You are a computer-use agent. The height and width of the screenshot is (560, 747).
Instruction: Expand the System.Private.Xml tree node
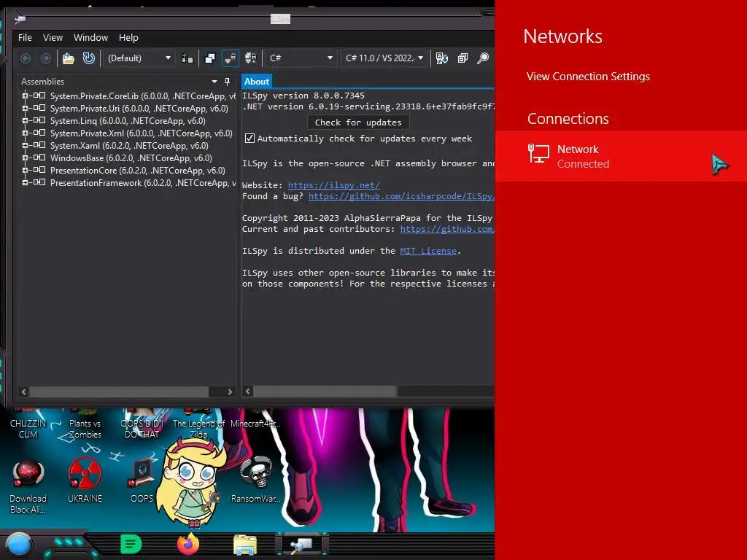point(25,133)
